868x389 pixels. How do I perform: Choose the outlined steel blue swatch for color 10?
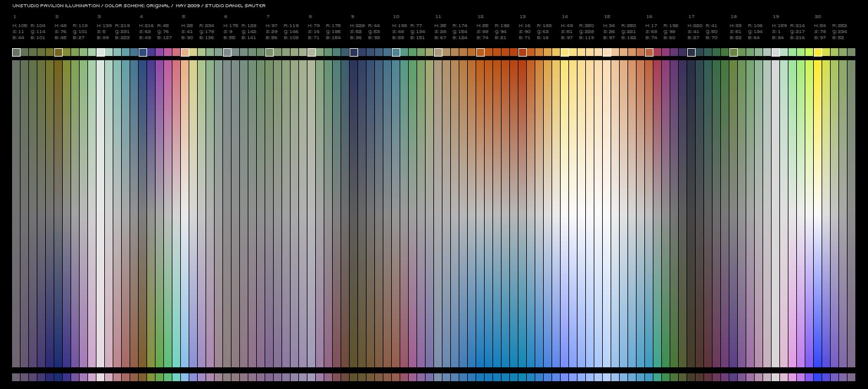click(x=396, y=52)
